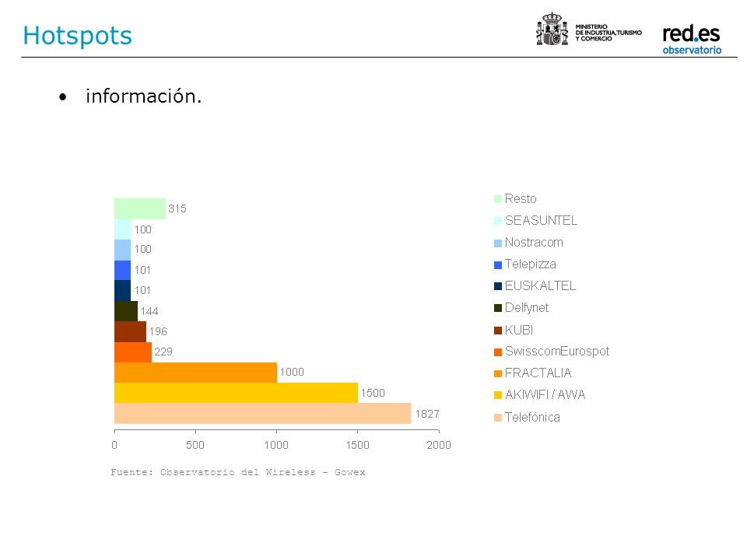Image resolution: width=747 pixels, height=560 pixels.
Task: Select the FRACTALIA legend label
Action: [538, 373]
